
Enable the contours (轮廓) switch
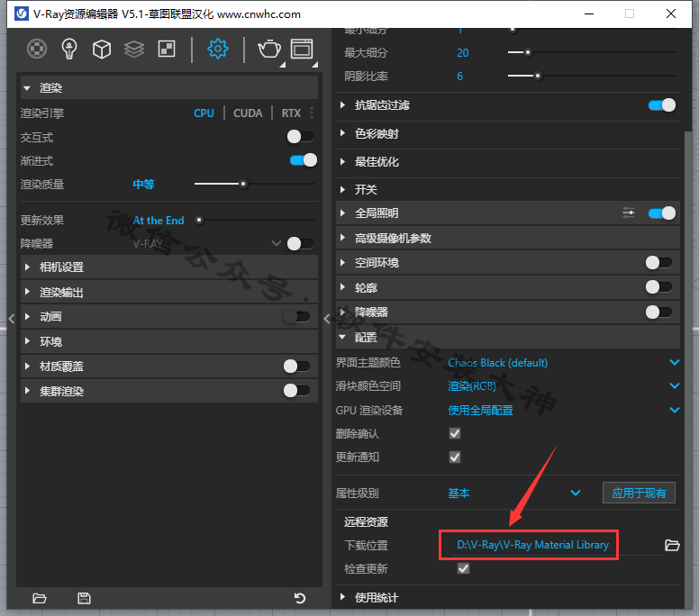coord(658,287)
